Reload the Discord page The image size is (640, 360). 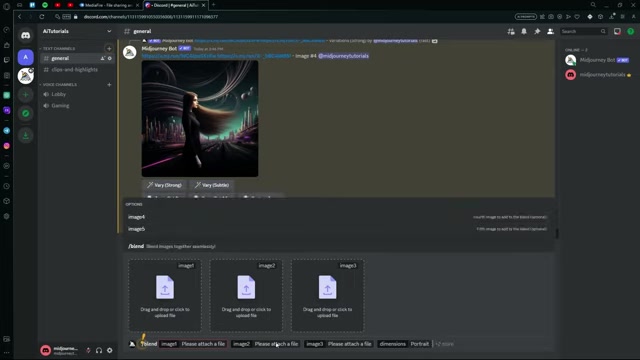tap(42, 17)
